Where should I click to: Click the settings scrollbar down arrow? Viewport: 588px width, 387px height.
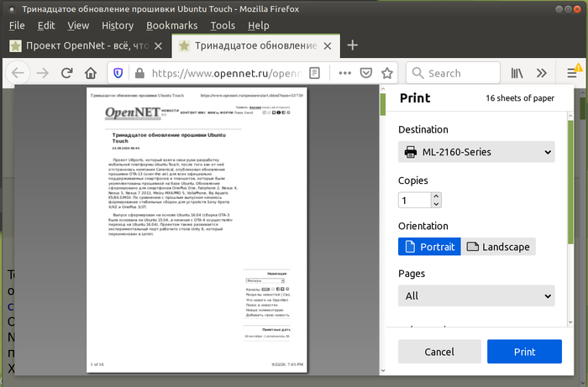[570, 322]
